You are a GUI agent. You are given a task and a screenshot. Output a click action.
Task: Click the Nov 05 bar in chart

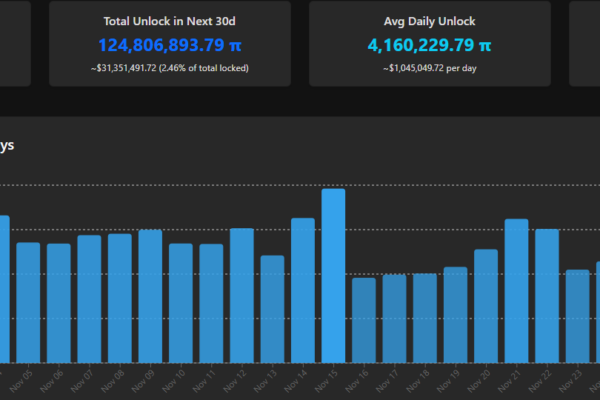28,302
